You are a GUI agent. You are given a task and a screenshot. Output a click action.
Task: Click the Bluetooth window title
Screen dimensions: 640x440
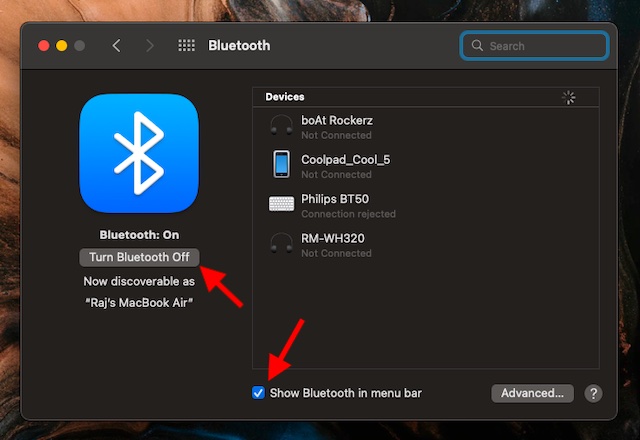coord(239,45)
